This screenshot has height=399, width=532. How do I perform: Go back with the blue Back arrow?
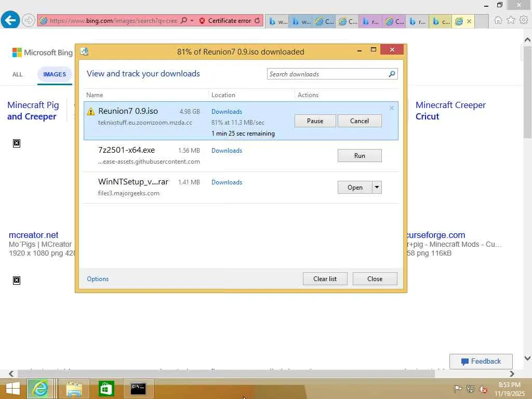(x=10, y=20)
